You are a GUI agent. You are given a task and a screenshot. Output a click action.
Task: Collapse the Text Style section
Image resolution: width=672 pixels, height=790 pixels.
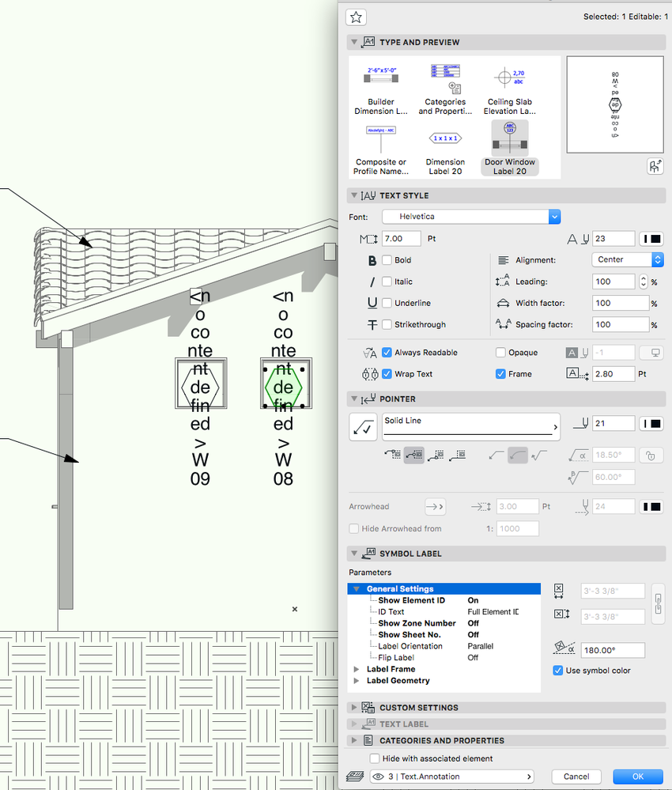pos(354,195)
